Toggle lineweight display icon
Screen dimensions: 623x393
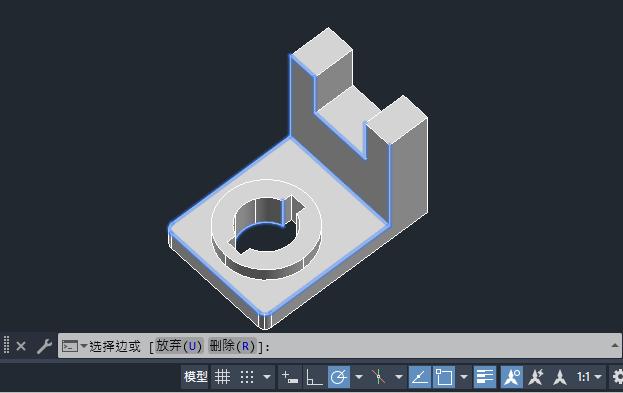485,376
